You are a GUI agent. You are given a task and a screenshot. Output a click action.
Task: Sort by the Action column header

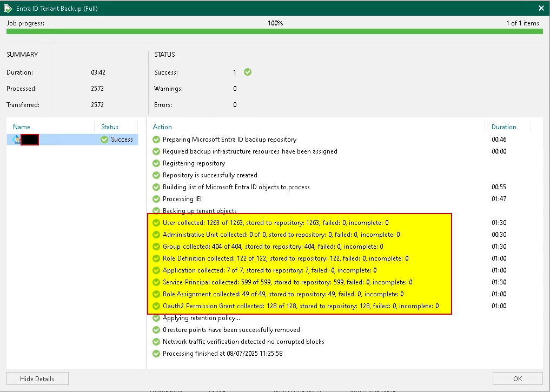pos(162,127)
